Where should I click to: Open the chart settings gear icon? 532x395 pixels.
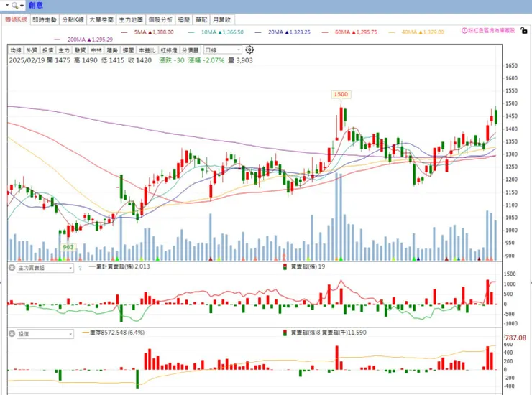coord(249,50)
